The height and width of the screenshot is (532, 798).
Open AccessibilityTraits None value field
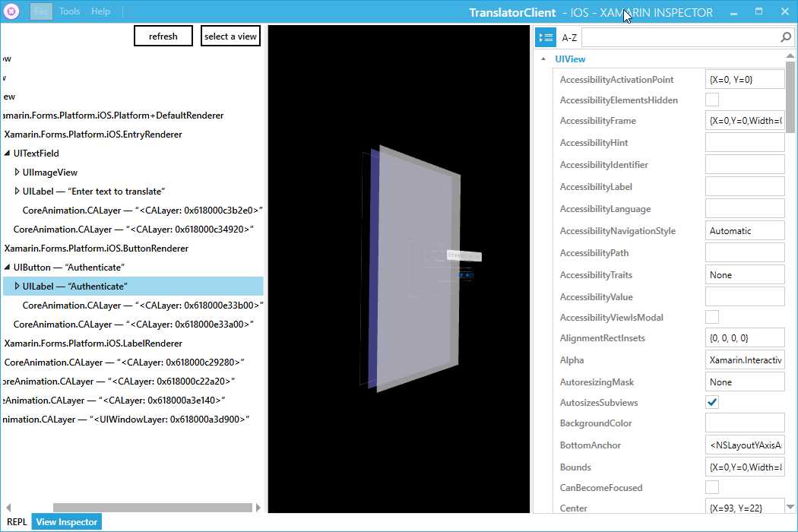tap(745, 275)
